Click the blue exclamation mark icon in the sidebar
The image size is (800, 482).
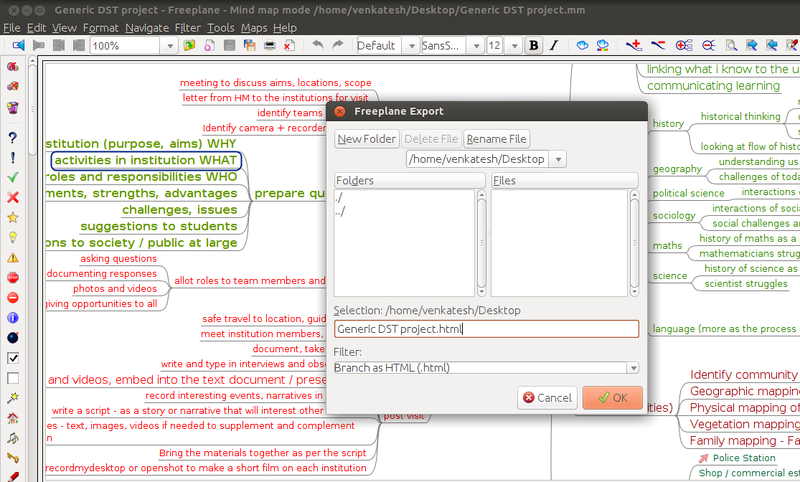point(13,158)
